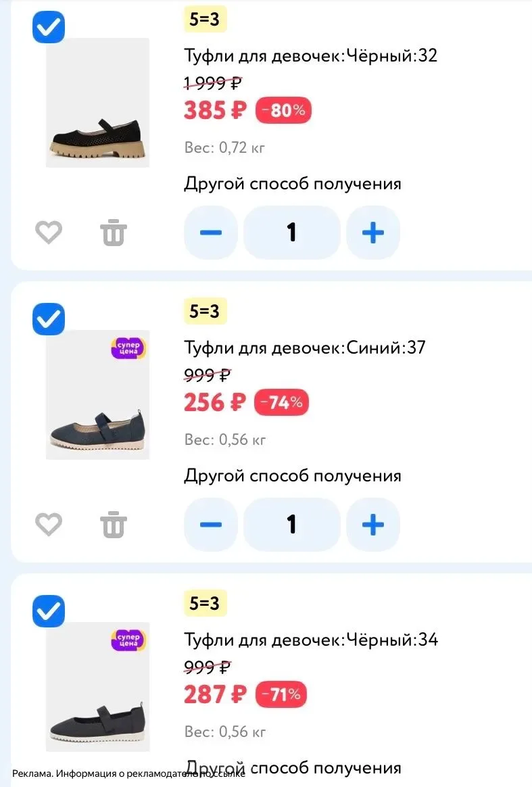Choose another delivery method for black size 32
The height and width of the screenshot is (787, 532).
click(293, 184)
